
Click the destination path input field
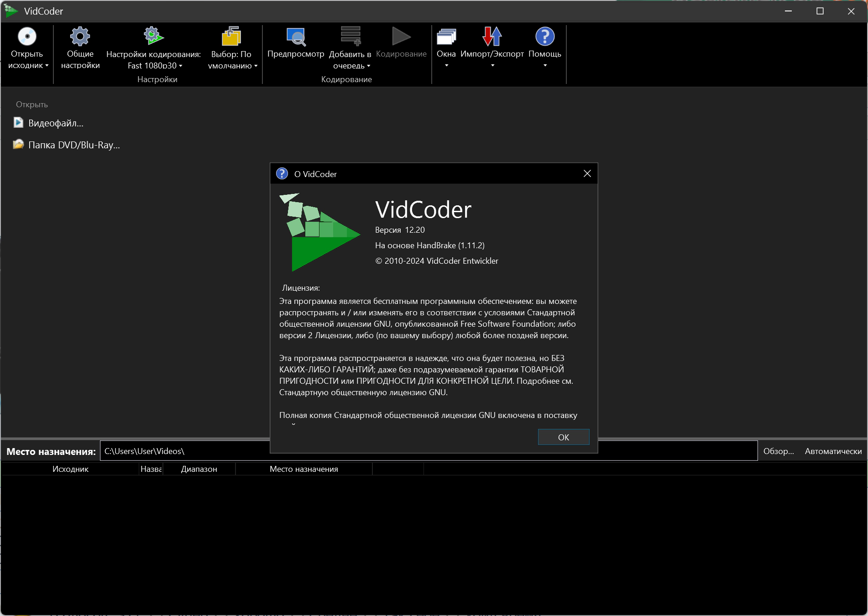[429, 451]
